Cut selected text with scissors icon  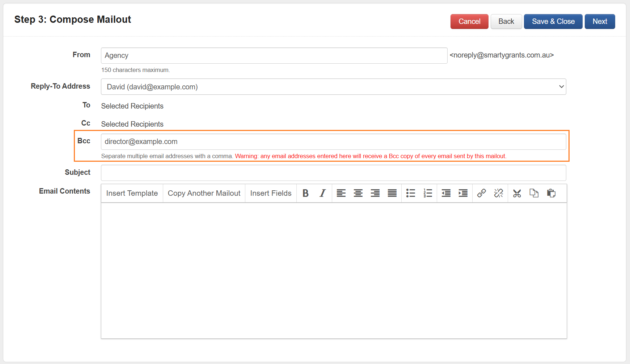coord(517,193)
